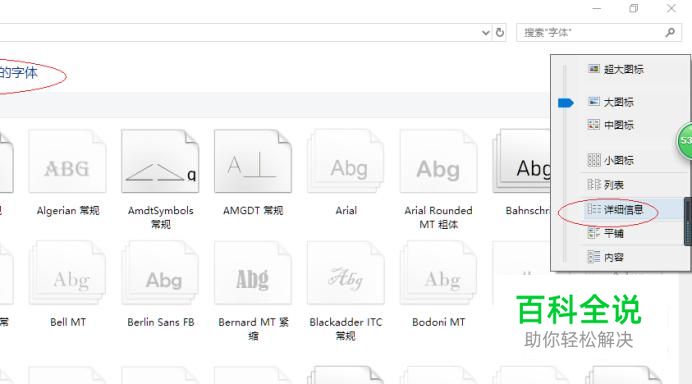The height and width of the screenshot is (384, 692).
Task: Select the AmdtSymbols 常规 font icon
Action: point(160,161)
